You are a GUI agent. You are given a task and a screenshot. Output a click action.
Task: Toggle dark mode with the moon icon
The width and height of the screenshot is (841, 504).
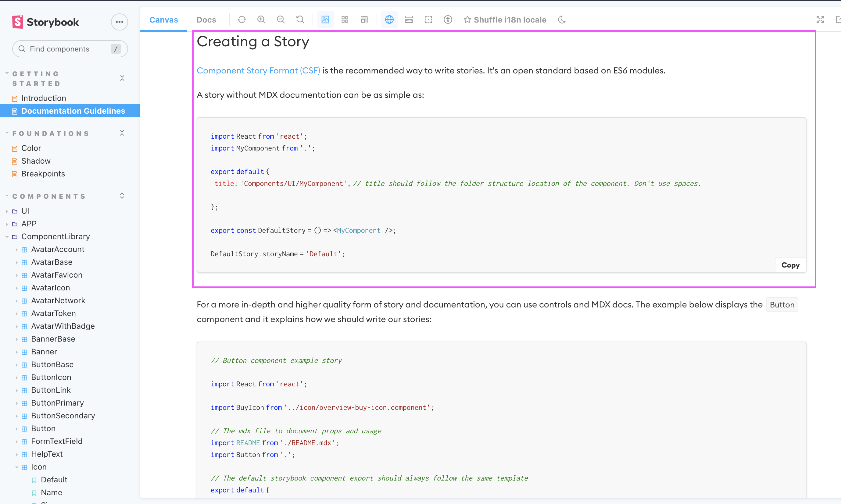(562, 20)
